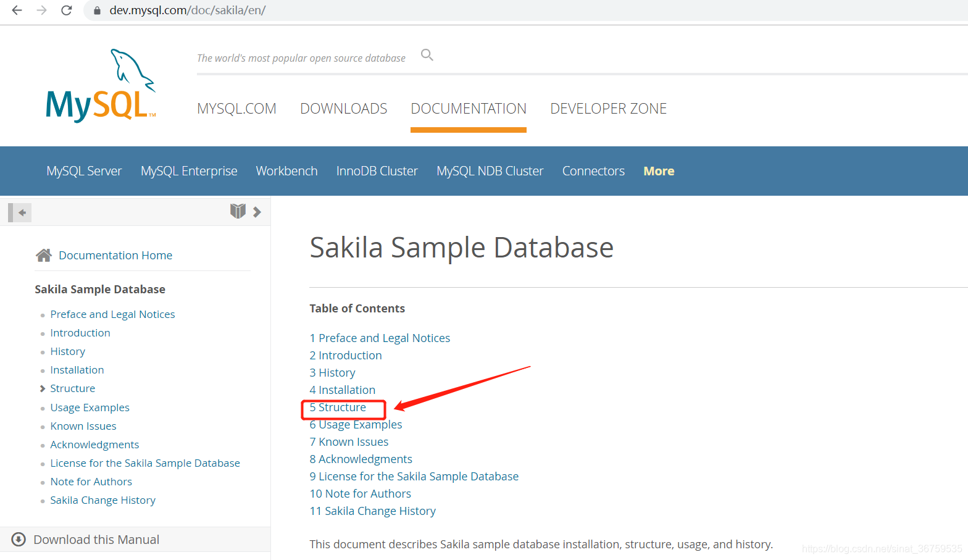The height and width of the screenshot is (560, 968).
Task: Open contents link 6 Usage Examples
Action: pos(356,424)
